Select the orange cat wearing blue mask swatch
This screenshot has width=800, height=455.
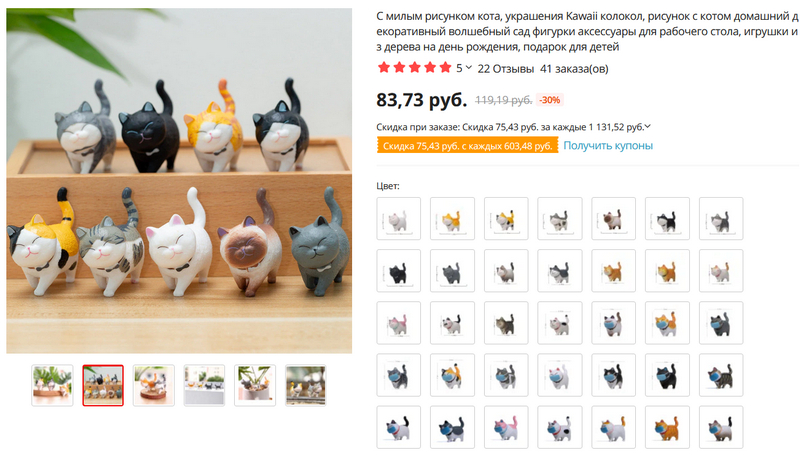pyautogui.click(x=667, y=323)
